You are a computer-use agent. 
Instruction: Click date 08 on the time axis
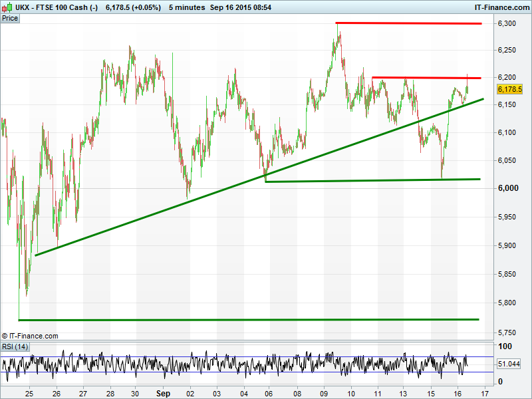coord(297,394)
